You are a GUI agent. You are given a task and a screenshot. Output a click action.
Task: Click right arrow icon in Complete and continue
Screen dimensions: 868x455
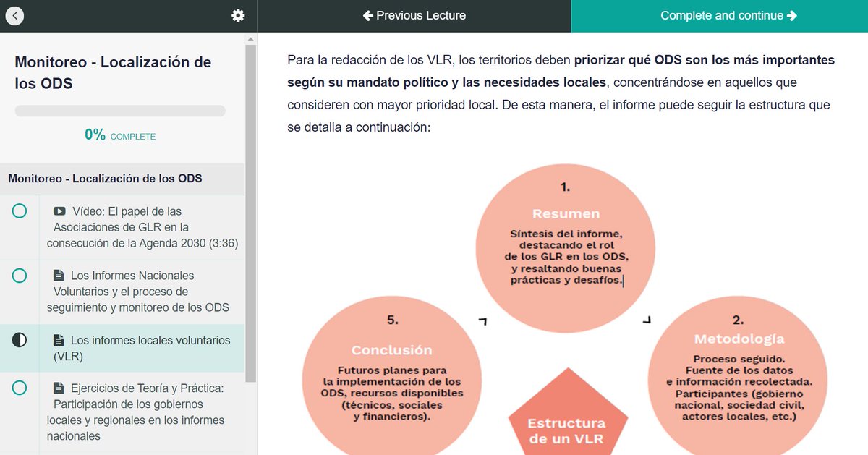(x=792, y=15)
